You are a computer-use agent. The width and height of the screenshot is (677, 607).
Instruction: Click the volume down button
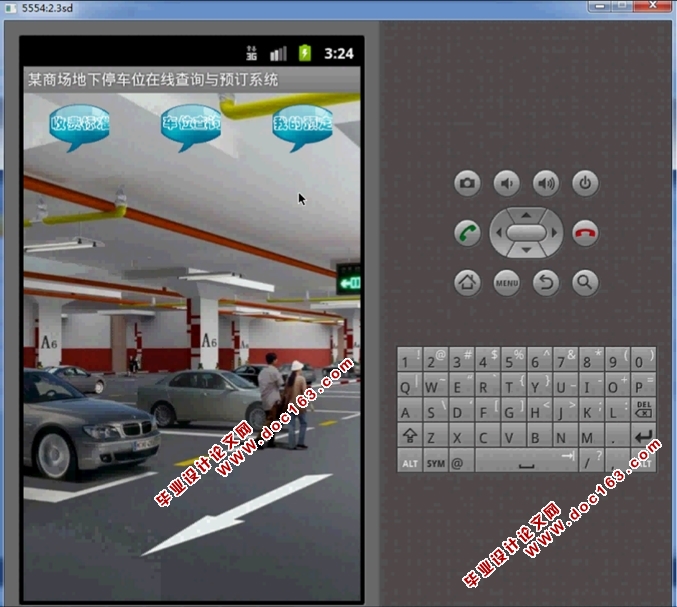506,183
